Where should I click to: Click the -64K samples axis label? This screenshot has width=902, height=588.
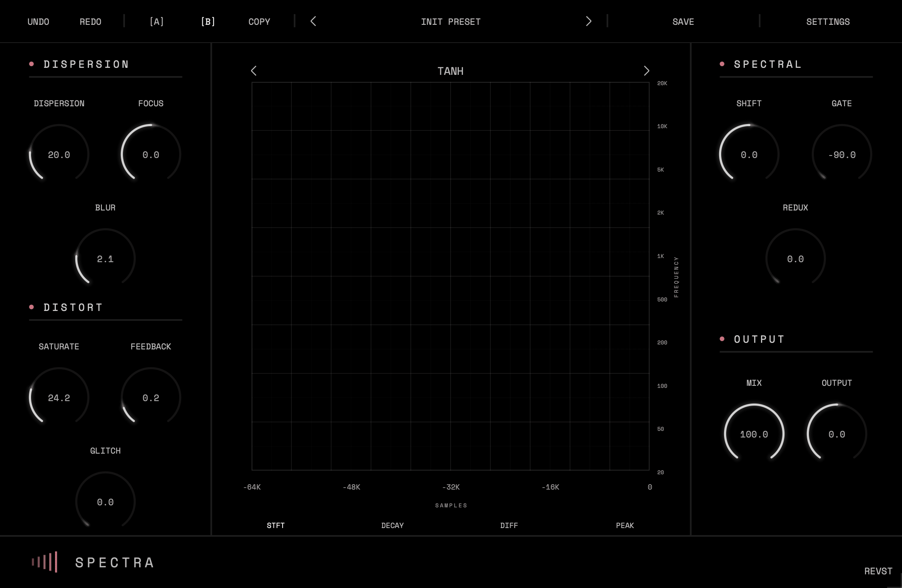[252, 487]
